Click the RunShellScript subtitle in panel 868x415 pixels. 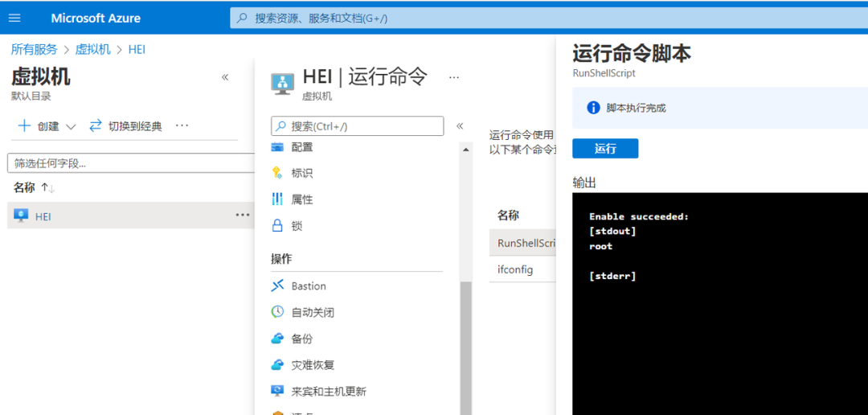[x=604, y=72]
